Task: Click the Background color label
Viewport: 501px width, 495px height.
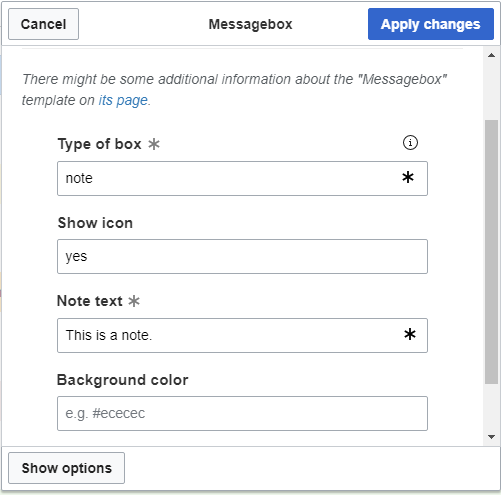Action: (123, 380)
